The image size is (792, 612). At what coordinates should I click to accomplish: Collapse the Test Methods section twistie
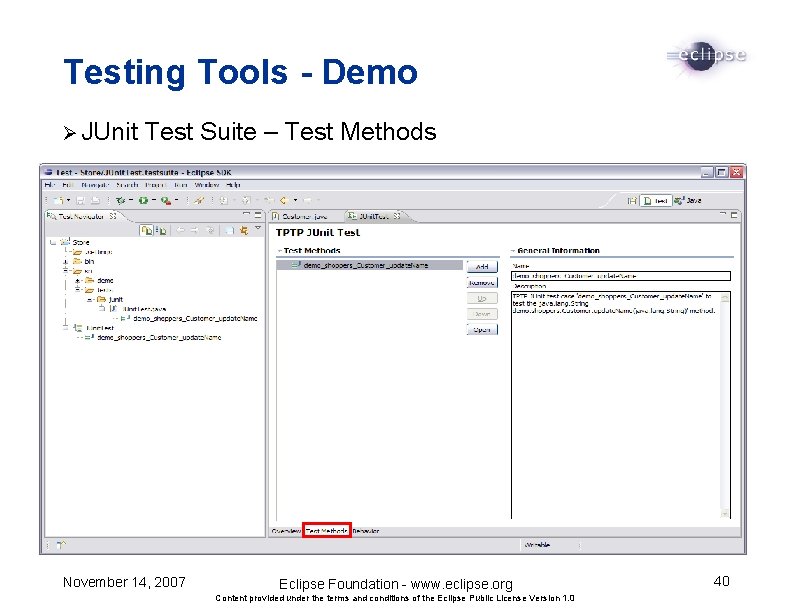pyautogui.click(x=279, y=251)
